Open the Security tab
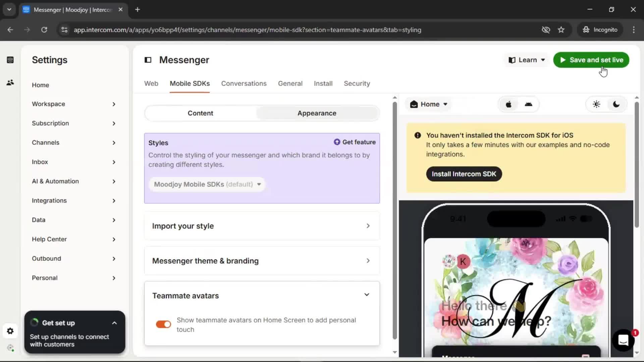Screen dimensions: 644x362 357,83
